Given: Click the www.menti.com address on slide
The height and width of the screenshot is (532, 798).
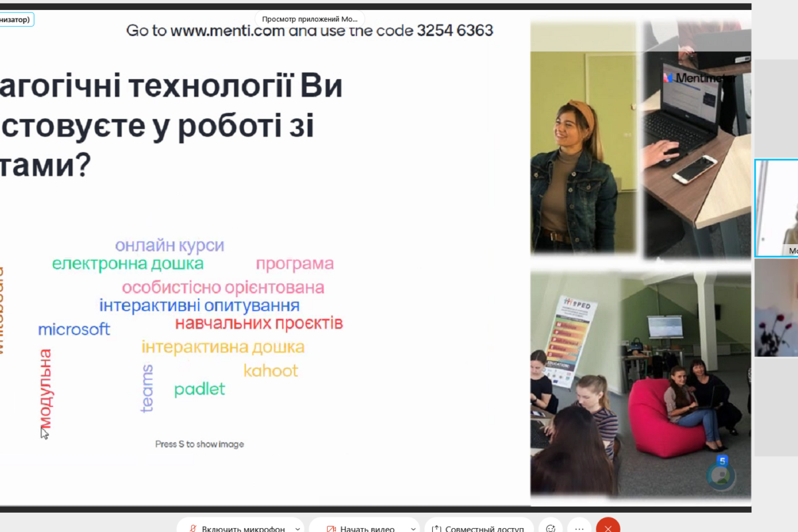Looking at the screenshot, I should [x=228, y=31].
